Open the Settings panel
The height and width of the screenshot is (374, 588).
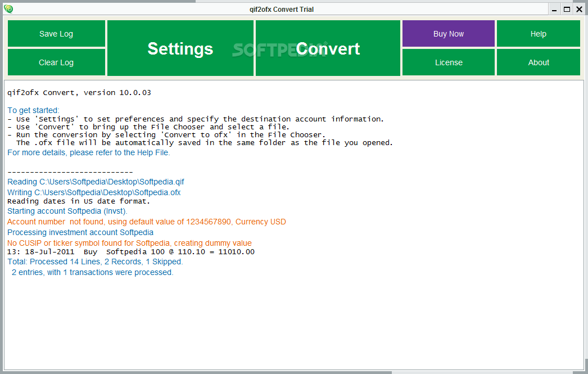pos(180,48)
